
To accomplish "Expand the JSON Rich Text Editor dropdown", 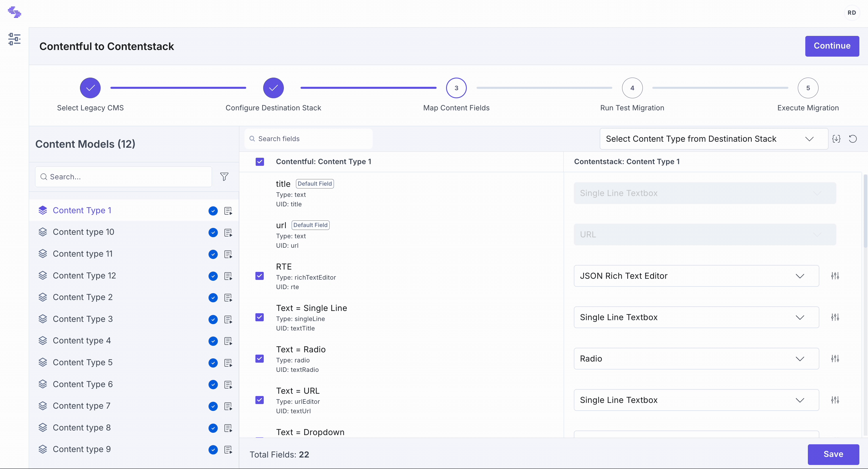I will (x=696, y=276).
